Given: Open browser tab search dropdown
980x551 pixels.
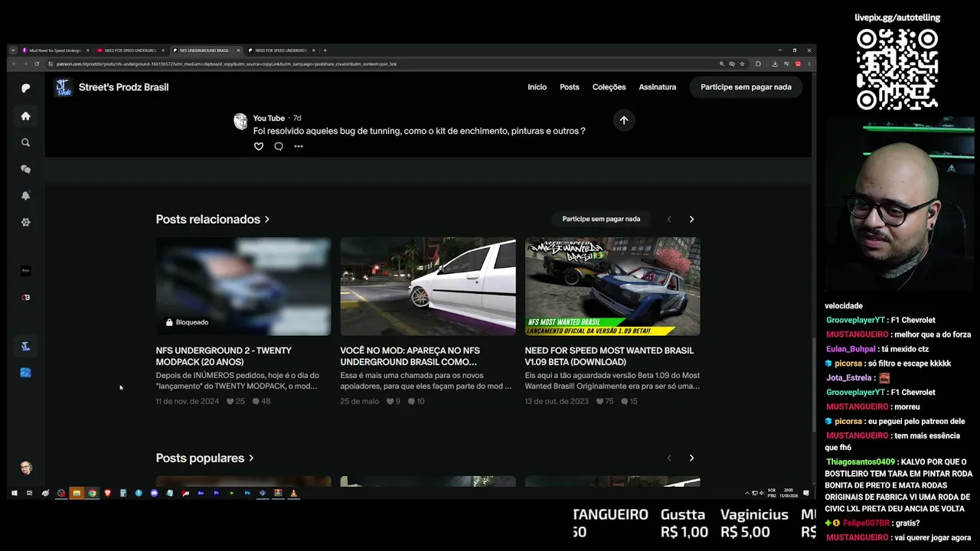Looking at the screenshot, I should click(x=13, y=51).
